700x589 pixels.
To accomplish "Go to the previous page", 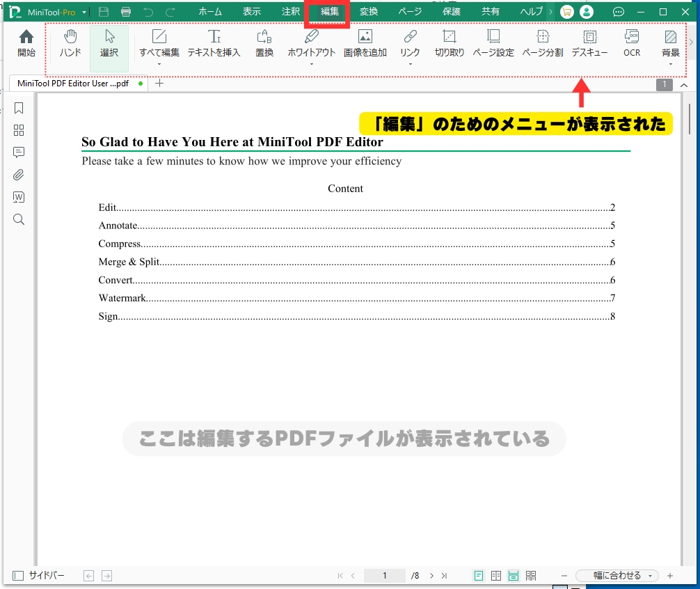I will coord(353,576).
